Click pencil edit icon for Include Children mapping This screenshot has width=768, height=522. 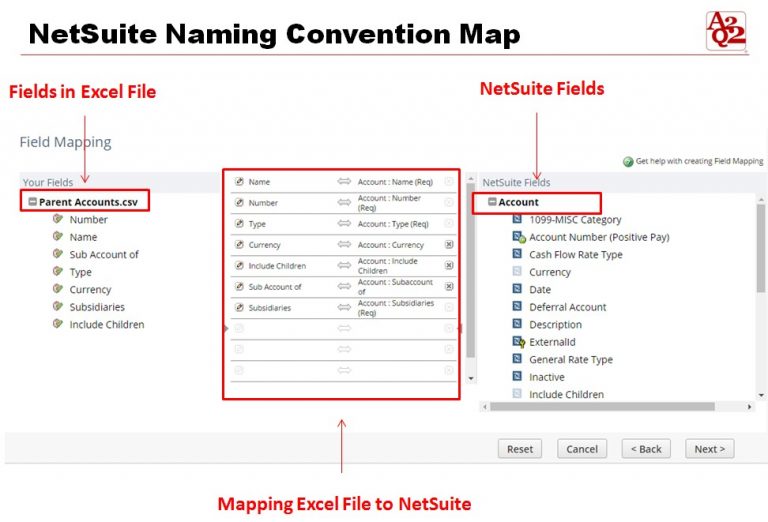tap(239, 266)
